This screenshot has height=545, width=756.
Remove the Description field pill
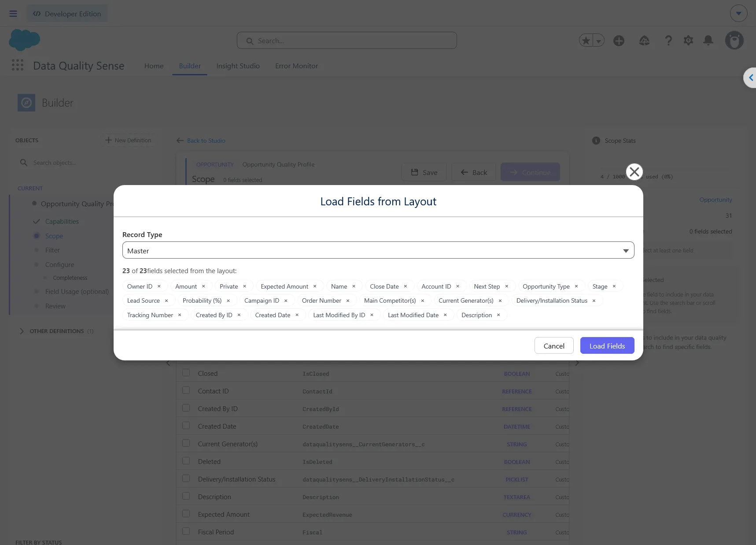pos(498,315)
